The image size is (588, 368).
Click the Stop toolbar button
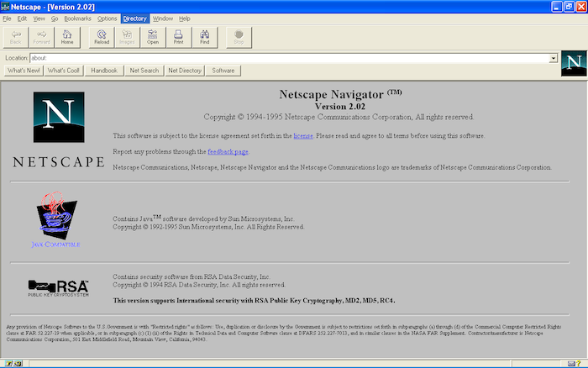239,38
